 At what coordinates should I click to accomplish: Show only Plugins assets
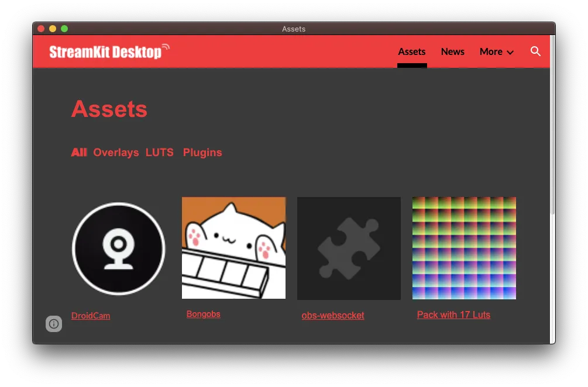(202, 152)
